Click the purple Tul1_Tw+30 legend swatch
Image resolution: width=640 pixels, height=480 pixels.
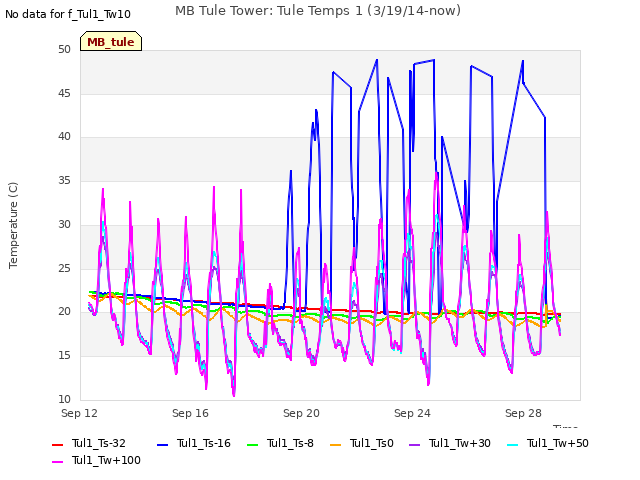point(415,444)
